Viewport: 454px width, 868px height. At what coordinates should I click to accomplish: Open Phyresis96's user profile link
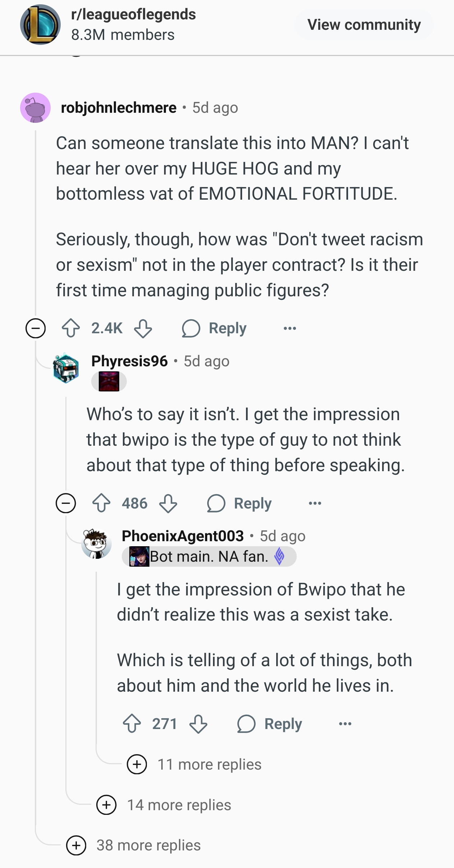point(129,361)
